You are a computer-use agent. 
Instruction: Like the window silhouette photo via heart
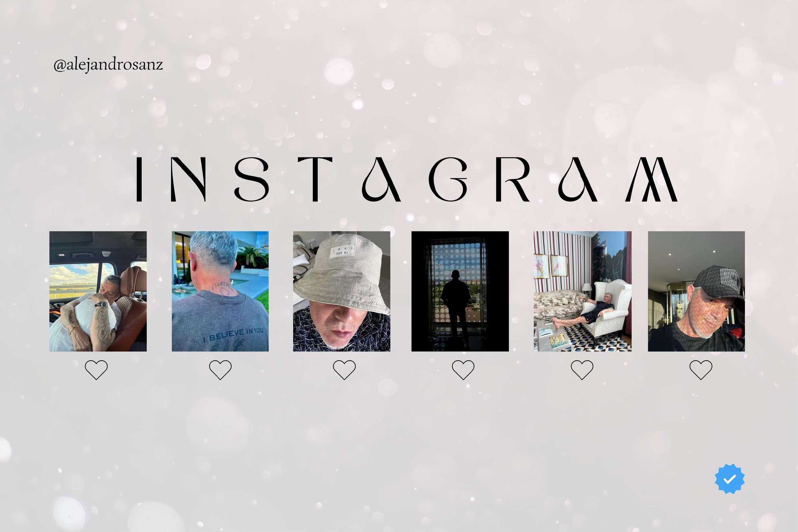click(x=463, y=370)
